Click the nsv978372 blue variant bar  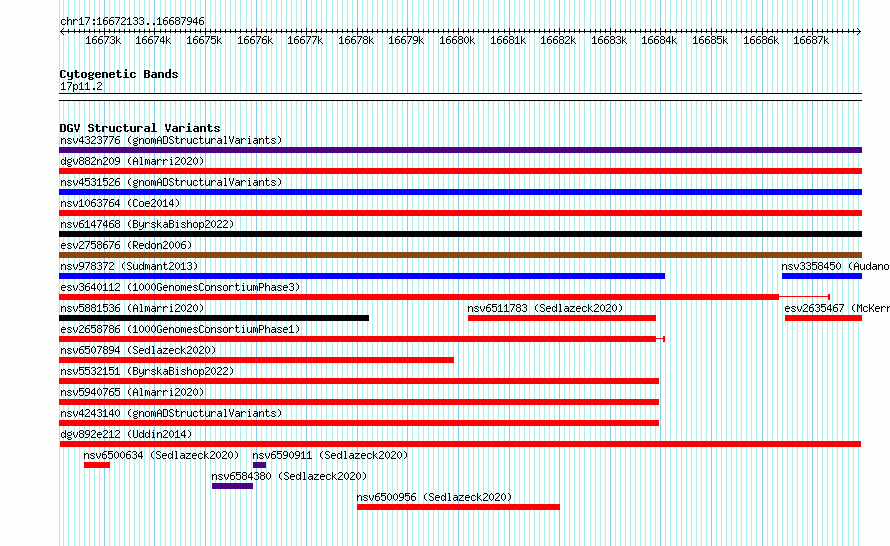pos(362,276)
